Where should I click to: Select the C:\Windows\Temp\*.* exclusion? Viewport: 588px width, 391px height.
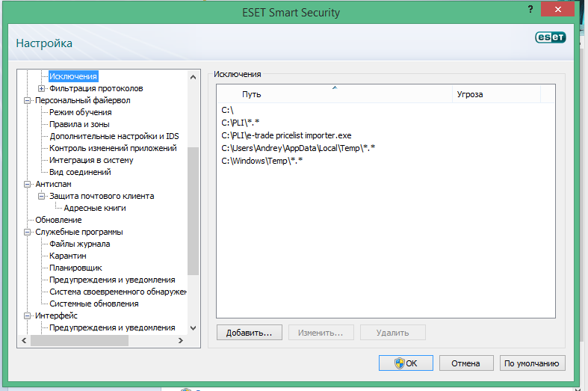click(261, 161)
